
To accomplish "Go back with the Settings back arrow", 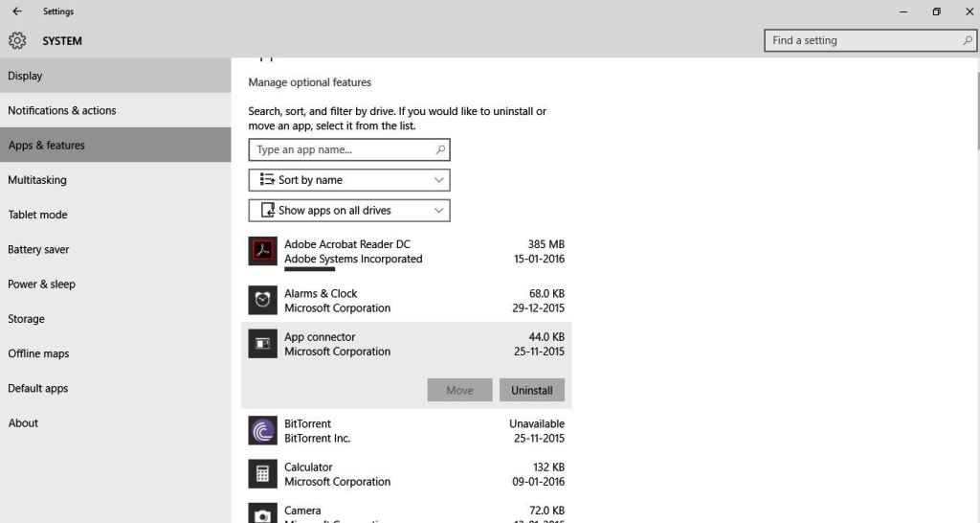I will [17, 11].
